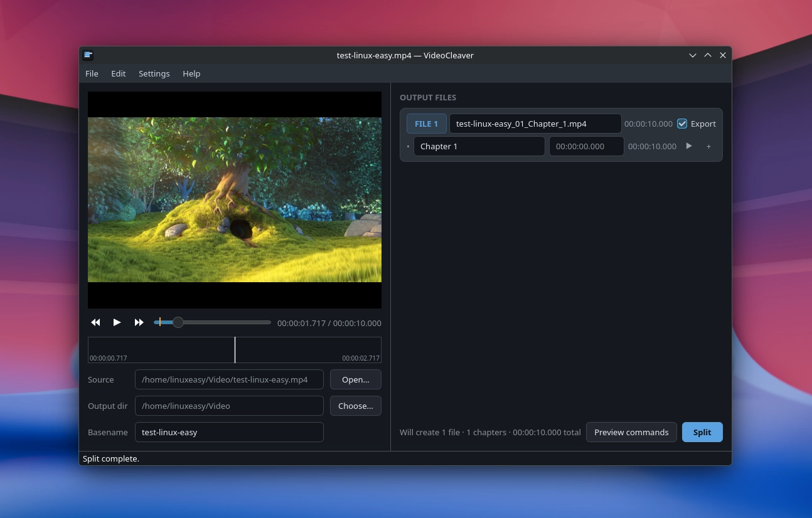Click the Output dir path field
The width and height of the screenshot is (812, 518).
[229, 406]
